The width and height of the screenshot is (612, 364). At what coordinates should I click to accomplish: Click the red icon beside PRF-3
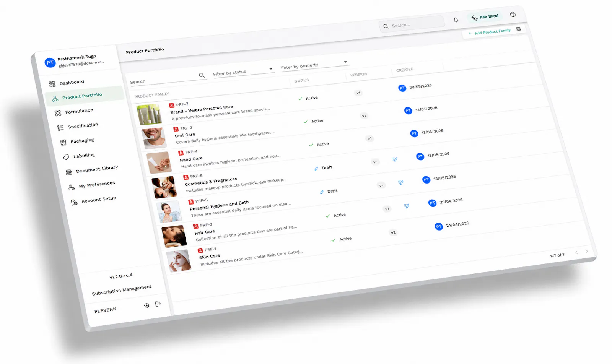[x=176, y=129]
